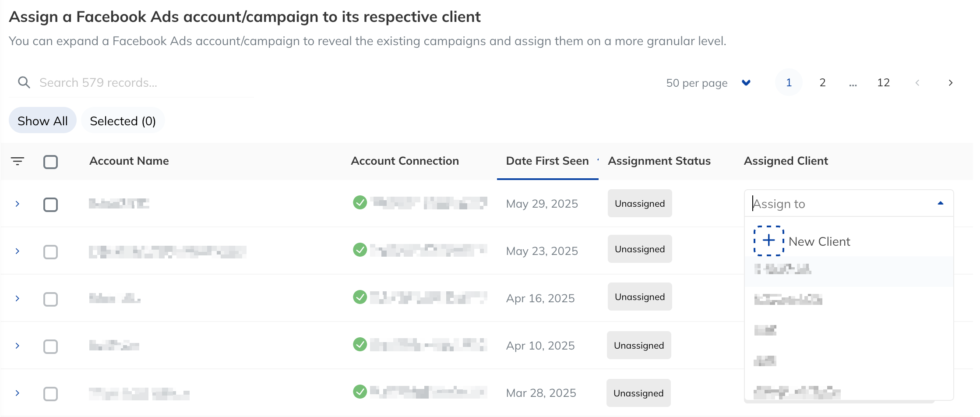Check the Apr 16, 2025 row checkbox
The image size is (980, 417).
(50, 299)
